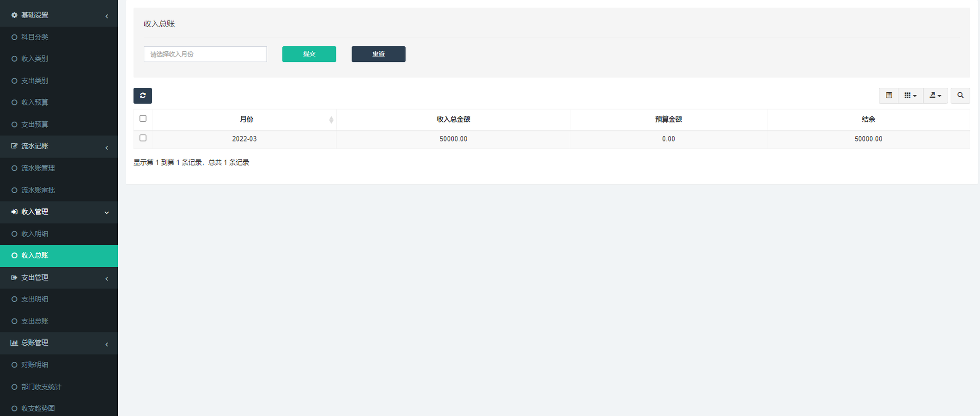This screenshot has width=980, height=416.
Task: Click the gear icon beside 基础设置
Action: click(14, 15)
